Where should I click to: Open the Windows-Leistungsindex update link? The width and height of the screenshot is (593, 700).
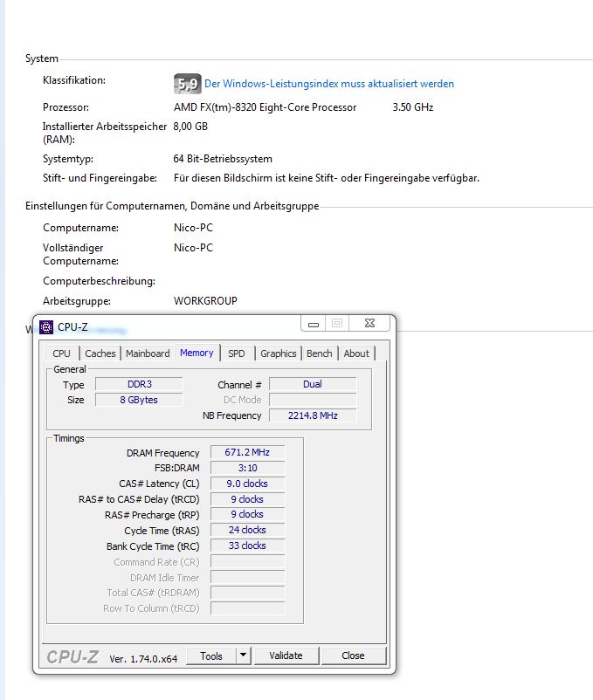(x=329, y=84)
